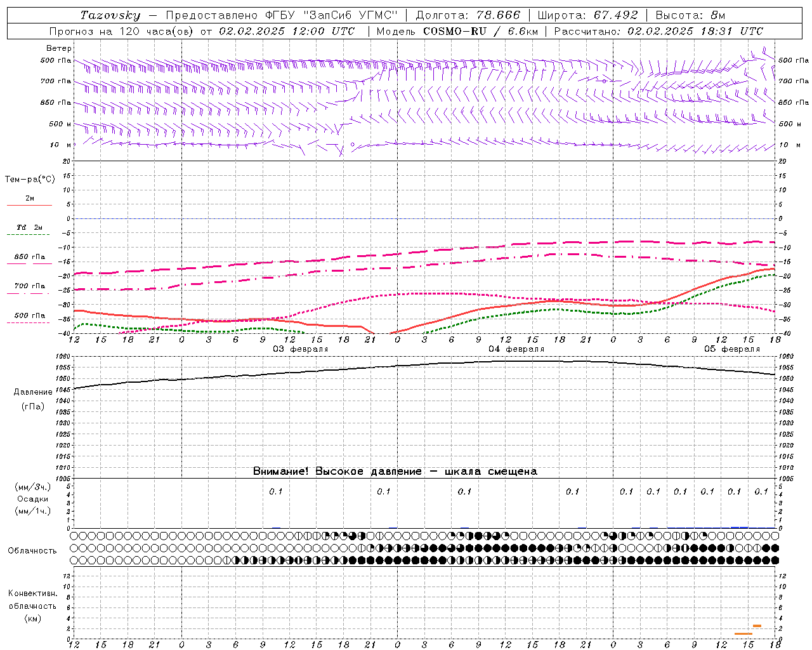Click the "04 февраля" date label
This screenshot has height=650, width=812.
coord(516,349)
